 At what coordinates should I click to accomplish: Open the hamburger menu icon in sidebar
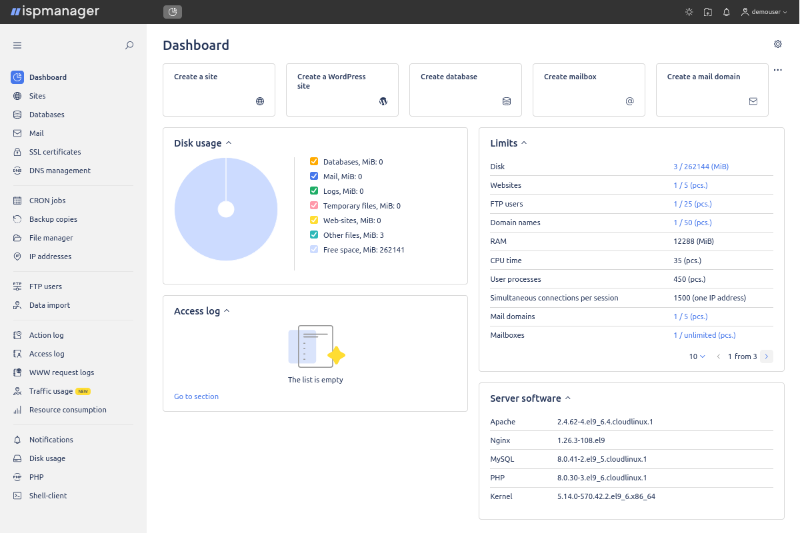click(x=17, y=45)
